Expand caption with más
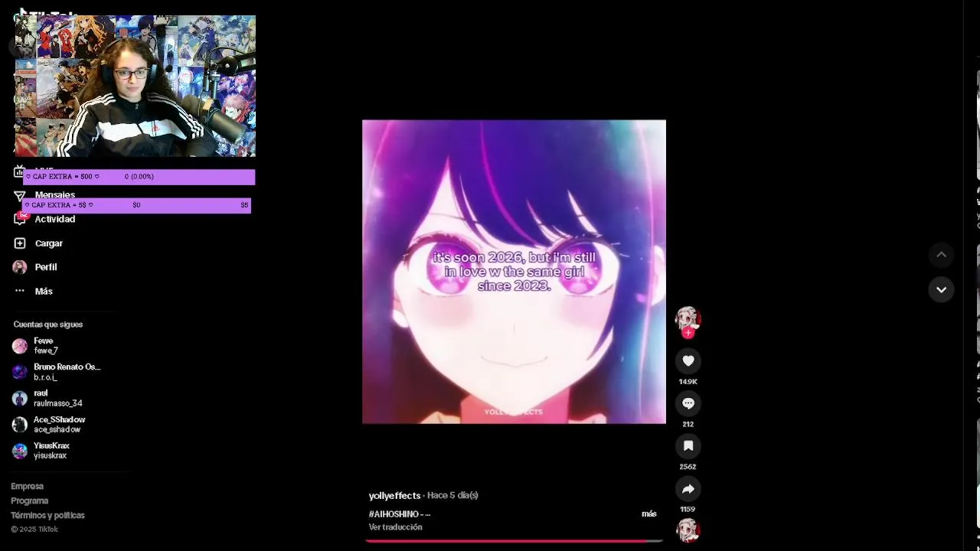This screenshot has width=980, height=551. (x=648, y=514)
